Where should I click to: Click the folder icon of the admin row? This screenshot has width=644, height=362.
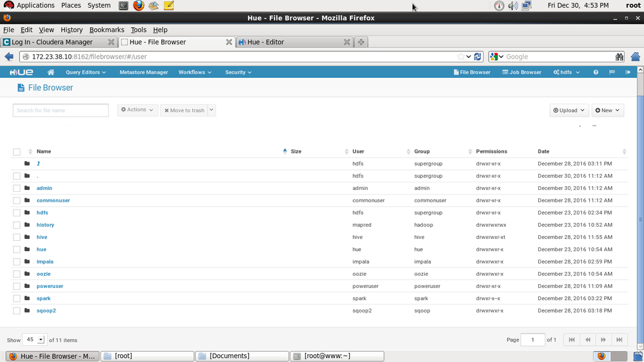[27, 188]
